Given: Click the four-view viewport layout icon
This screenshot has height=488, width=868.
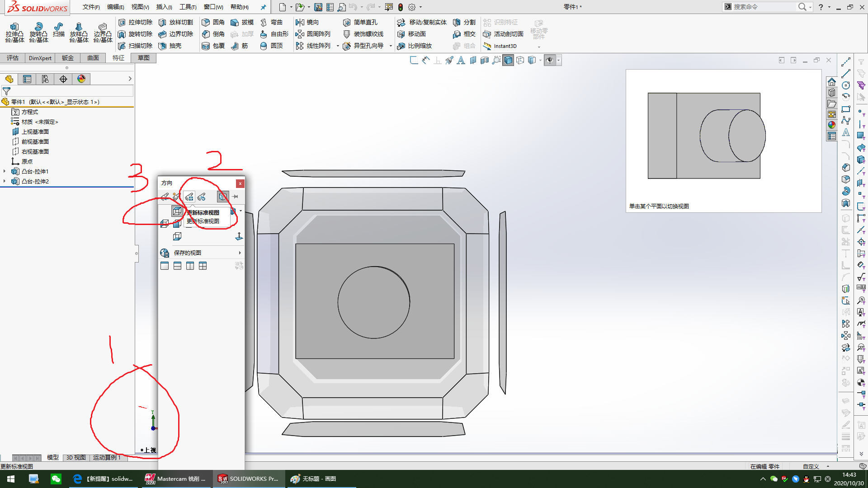Looking at the screenshot, I should click(203, 266).
